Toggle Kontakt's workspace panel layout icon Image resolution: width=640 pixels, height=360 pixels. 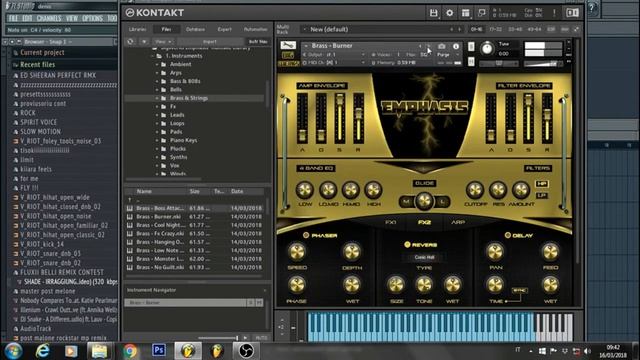466,13
